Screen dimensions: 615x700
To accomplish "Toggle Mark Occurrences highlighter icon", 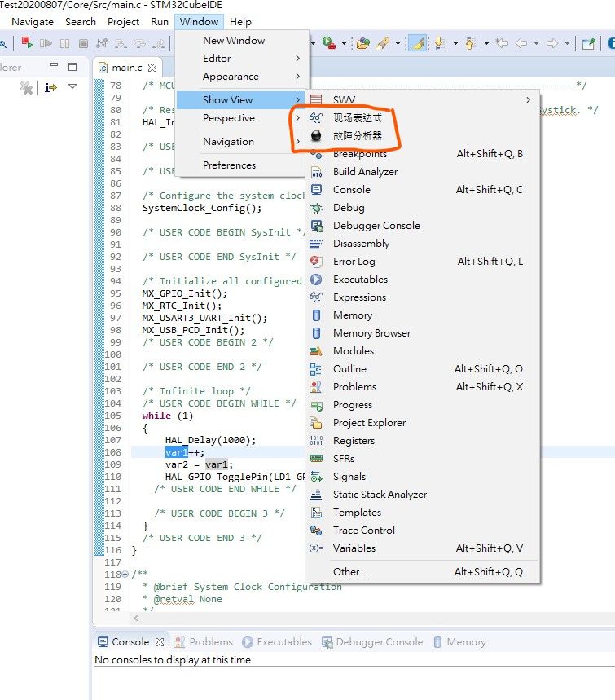I will coord(418,43).
